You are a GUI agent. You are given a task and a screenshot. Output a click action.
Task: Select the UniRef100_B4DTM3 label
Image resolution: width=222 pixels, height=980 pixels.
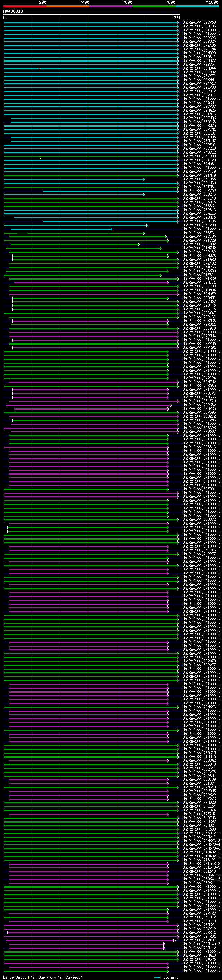pos(199,818)
